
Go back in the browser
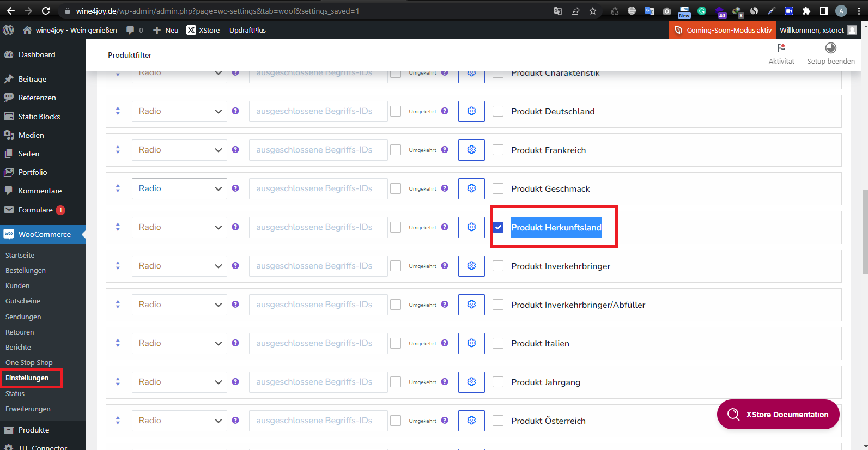click(11, 11)
